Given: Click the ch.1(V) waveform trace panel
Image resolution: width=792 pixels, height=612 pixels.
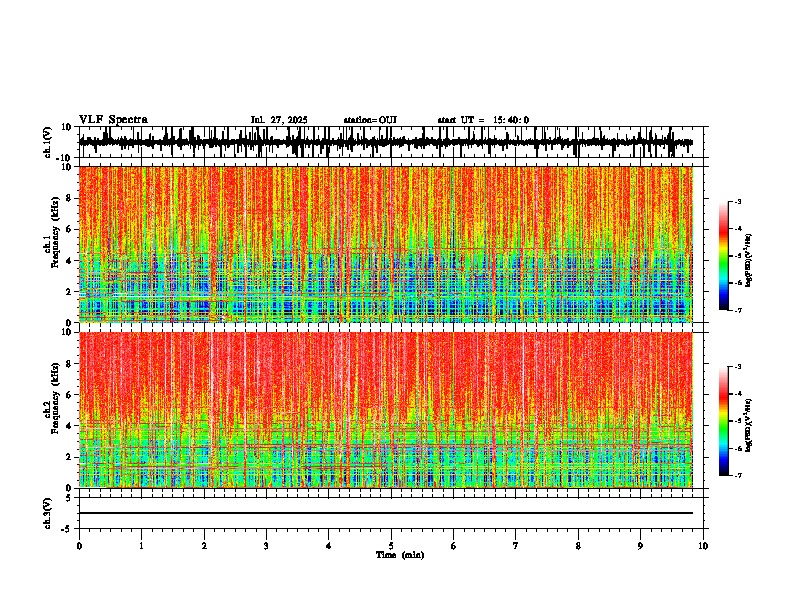Looking at the screenshot, I should click(x=391, y=142).
